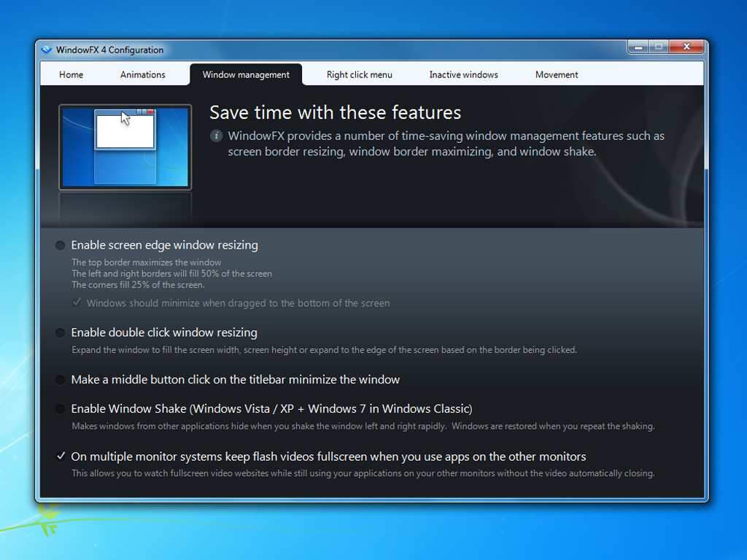747x560 pixels.
Task: Switch to the Home tab
Action: 70,74
